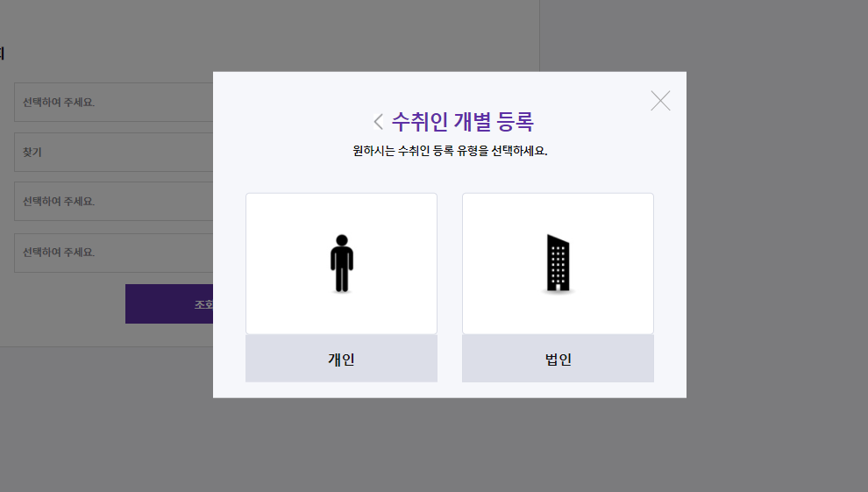Go back using the chevron beside 수취인 개별 등록
This screenshot has height=492, width=868.
point(378,122)
